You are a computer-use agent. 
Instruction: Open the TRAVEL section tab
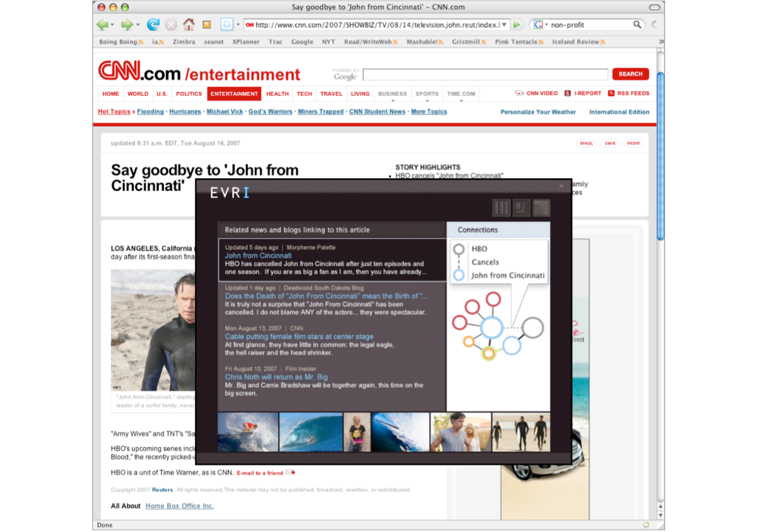point(331,93)
